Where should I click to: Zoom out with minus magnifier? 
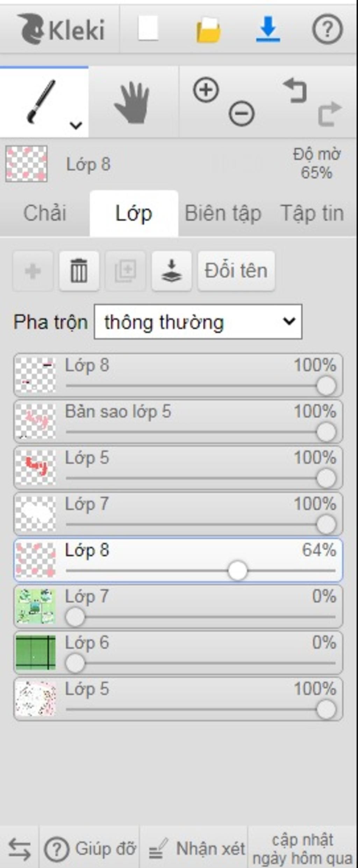pyautogui.click(x=242, y=113)
